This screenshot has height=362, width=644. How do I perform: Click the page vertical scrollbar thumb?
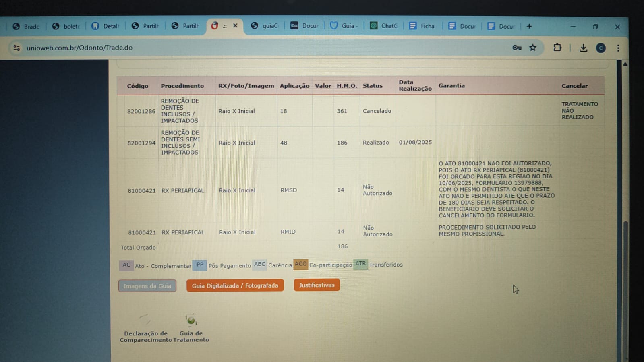pos(625,290)
